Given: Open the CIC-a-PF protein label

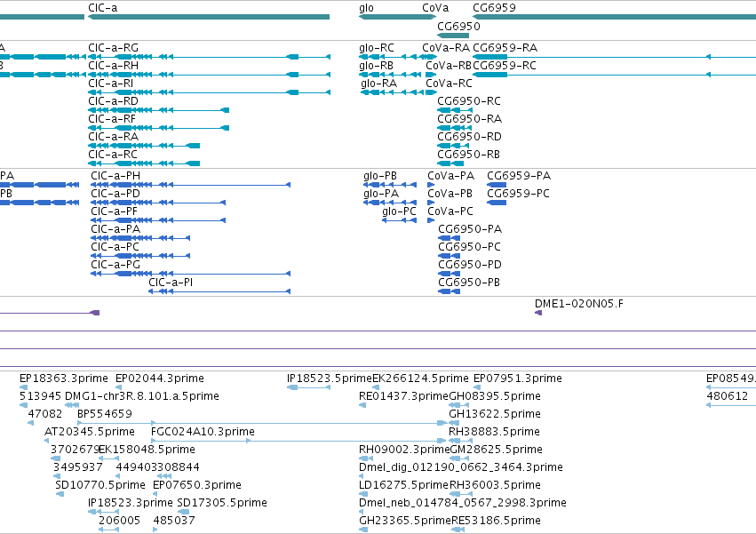Looking at the screenshot, I should pos(115,211).
